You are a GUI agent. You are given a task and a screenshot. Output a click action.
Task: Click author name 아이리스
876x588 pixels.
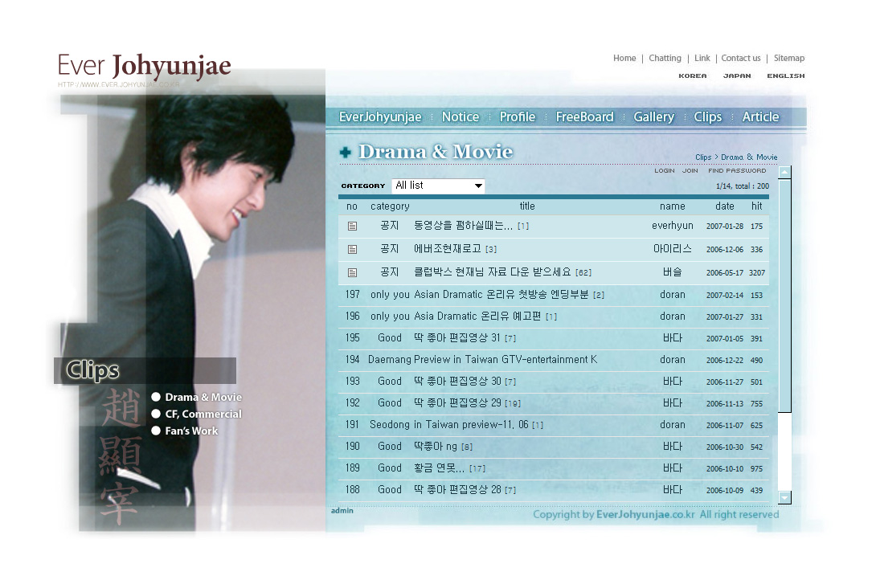(673, 248)
